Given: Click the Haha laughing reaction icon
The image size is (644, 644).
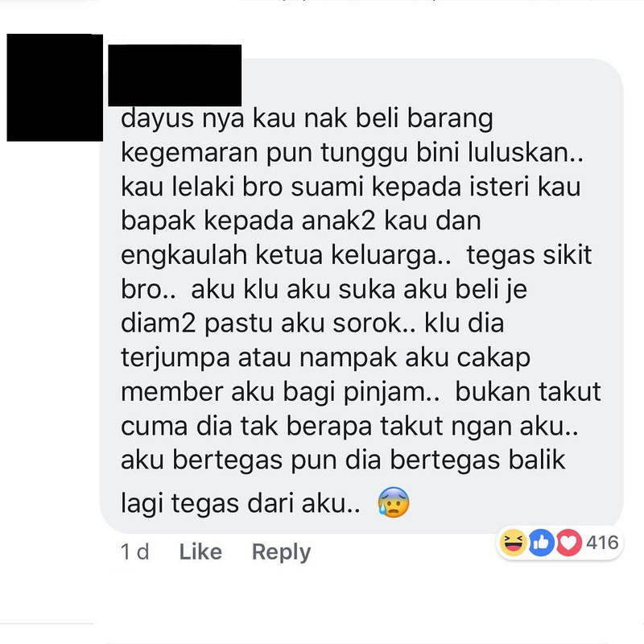Looking at the screenshot, I should coord(513,543).
